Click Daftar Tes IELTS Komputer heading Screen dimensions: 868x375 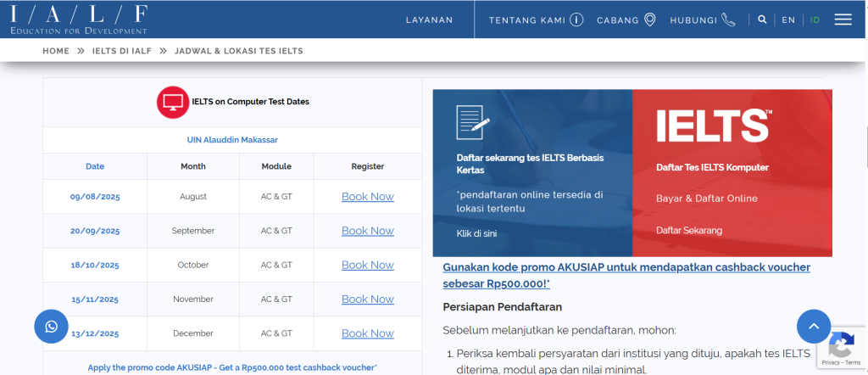pos(712,167)
